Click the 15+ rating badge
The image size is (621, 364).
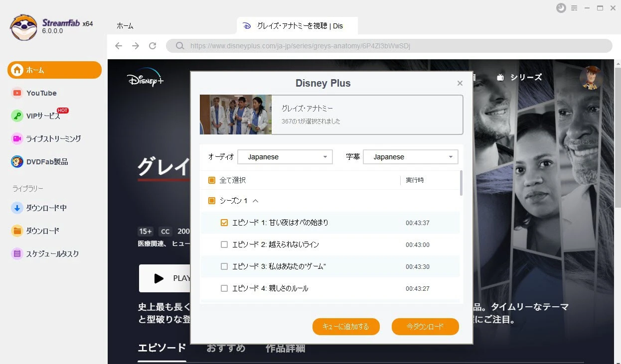click(x=146, y=232)
